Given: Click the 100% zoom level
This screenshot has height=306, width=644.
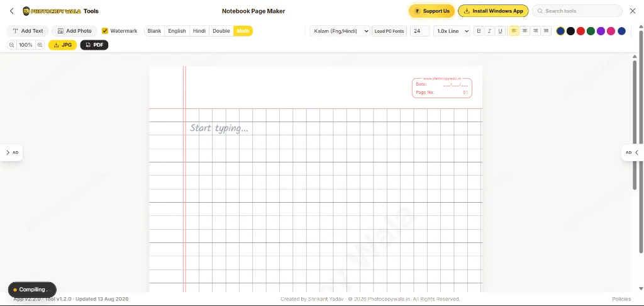Looking at the screenshot, I should 25,45.
